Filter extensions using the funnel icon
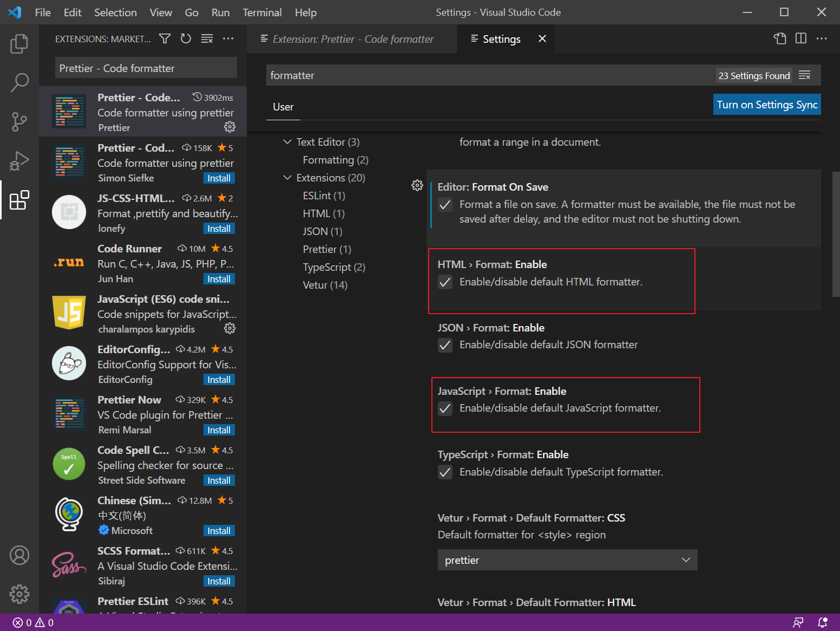This screenshot has width=840, height=631. 165,38
